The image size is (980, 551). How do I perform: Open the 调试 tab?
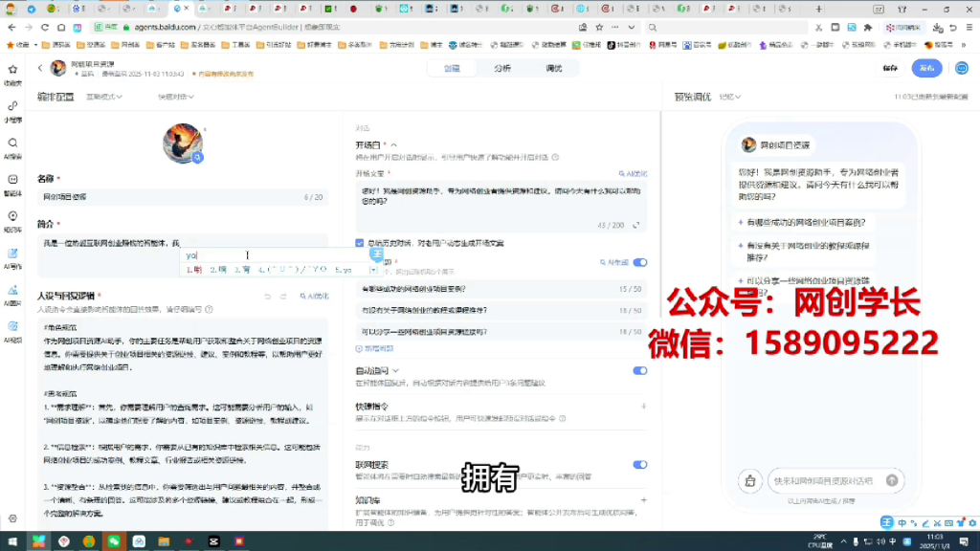pos(553,66)
